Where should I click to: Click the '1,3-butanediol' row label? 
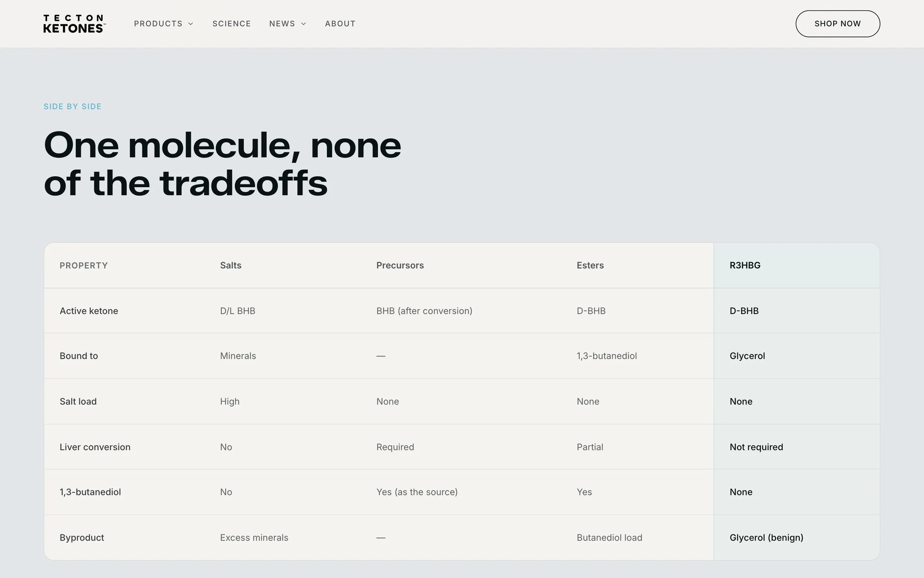tap(90, 492)
